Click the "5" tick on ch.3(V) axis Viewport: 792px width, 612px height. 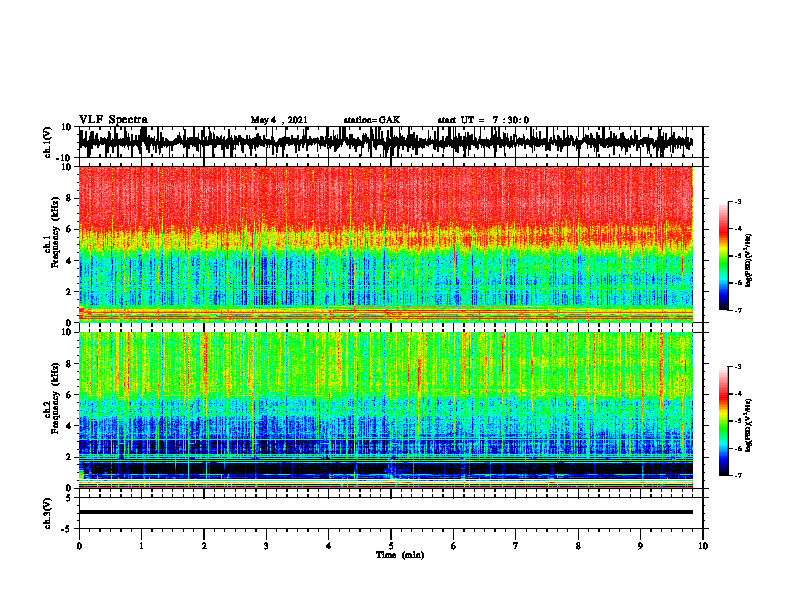click(70, 498)
